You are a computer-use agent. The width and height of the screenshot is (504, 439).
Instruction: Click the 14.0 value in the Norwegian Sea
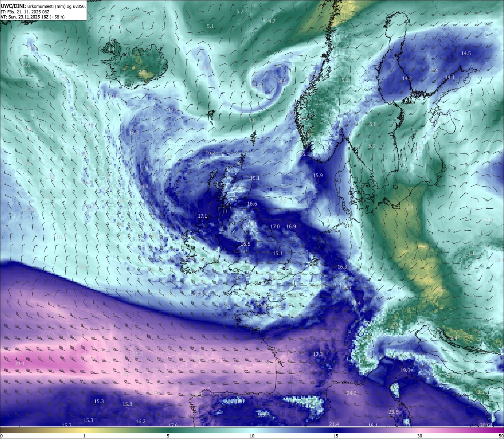coord(282,82)
